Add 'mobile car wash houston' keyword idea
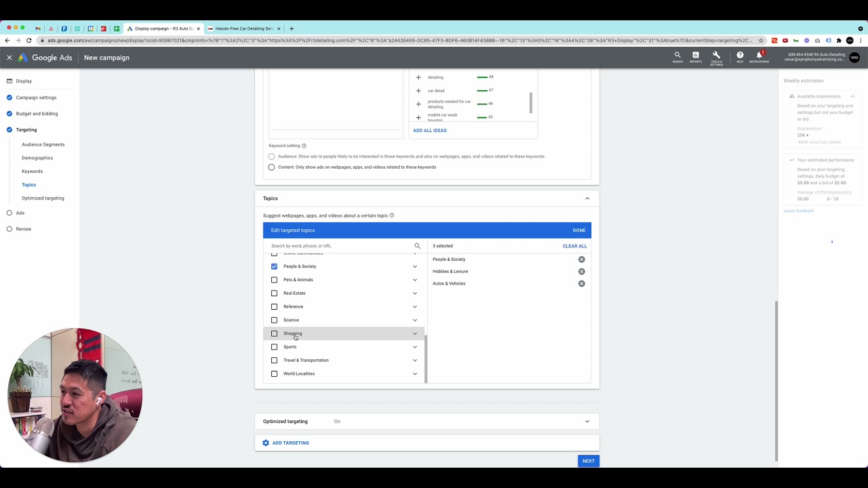Image resolution: width=868 pixels, height=488 pixels. (x=418, y=118)
